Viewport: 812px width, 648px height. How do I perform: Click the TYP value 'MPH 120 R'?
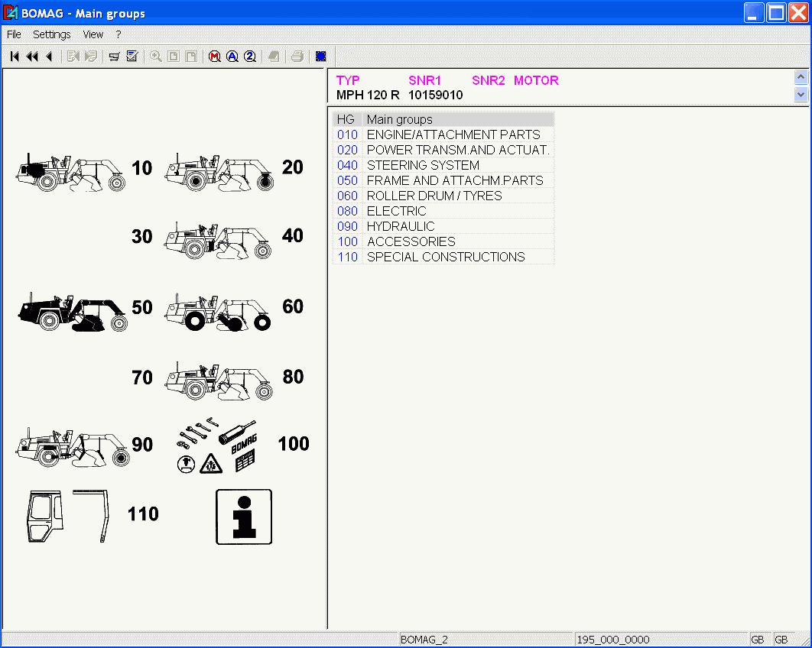[x=368, y=96]
